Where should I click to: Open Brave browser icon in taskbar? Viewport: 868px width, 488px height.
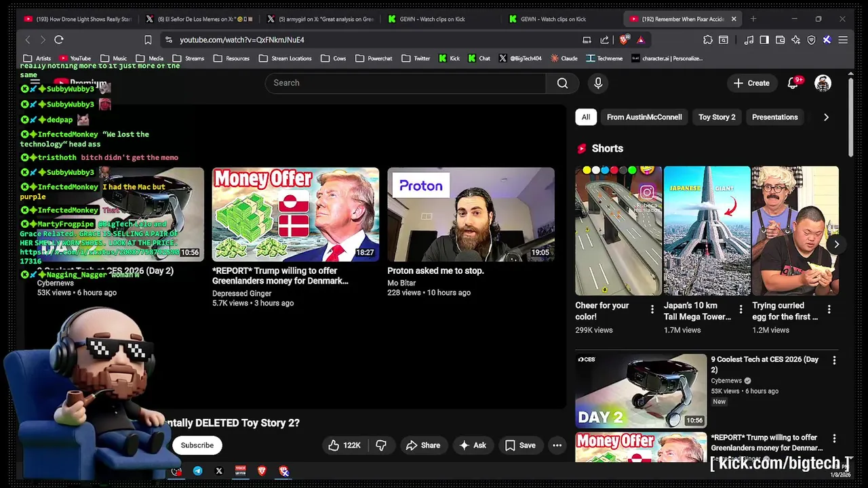(x=262, y=471)
